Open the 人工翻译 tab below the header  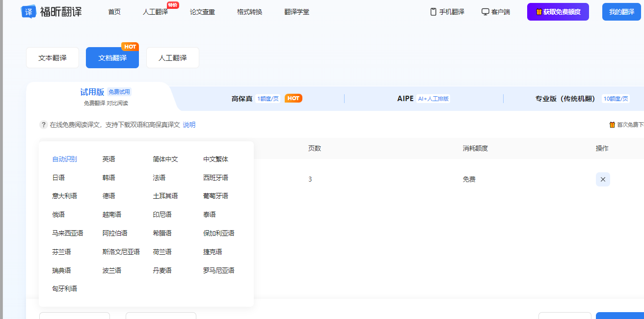pos(172,58)
